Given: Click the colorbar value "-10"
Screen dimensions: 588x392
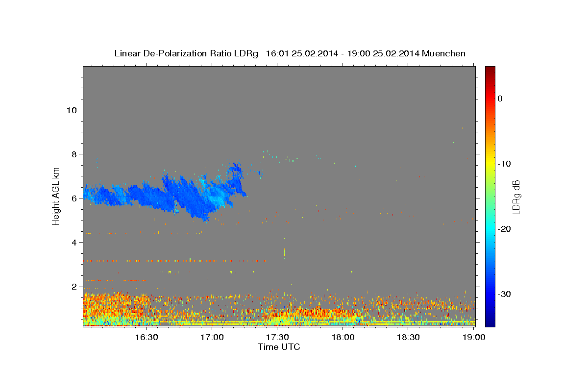Looking at the screenshot, I should 504,164.
